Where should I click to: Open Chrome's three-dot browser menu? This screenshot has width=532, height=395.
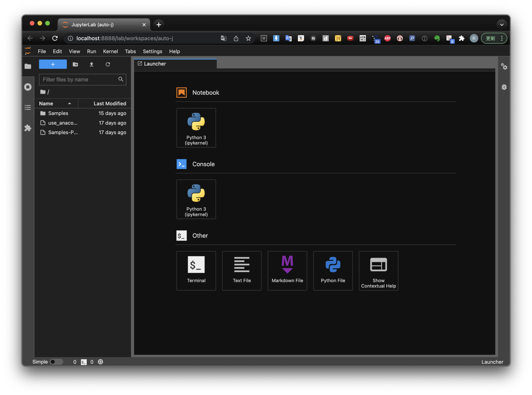pyautogui.click(x=501, y=38)
